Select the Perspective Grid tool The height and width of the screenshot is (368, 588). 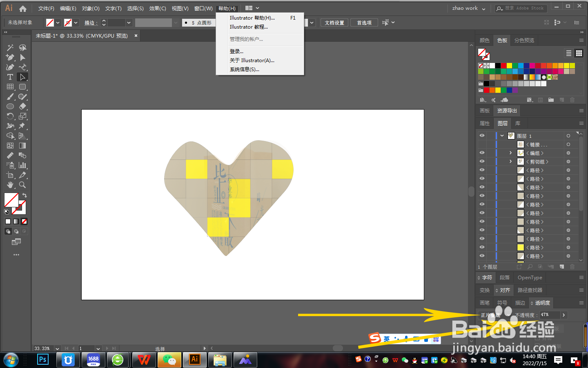[x=22, y=136]
